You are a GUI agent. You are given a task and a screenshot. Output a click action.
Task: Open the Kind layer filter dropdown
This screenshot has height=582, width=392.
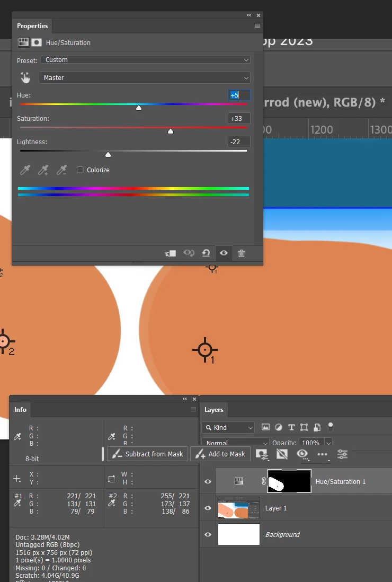[228, 427]
